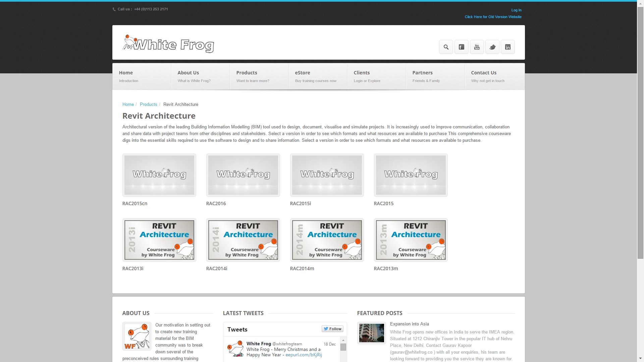Click the 18 Dec tweet date
This screenshot has height=362, width=644.
[329, 344]
